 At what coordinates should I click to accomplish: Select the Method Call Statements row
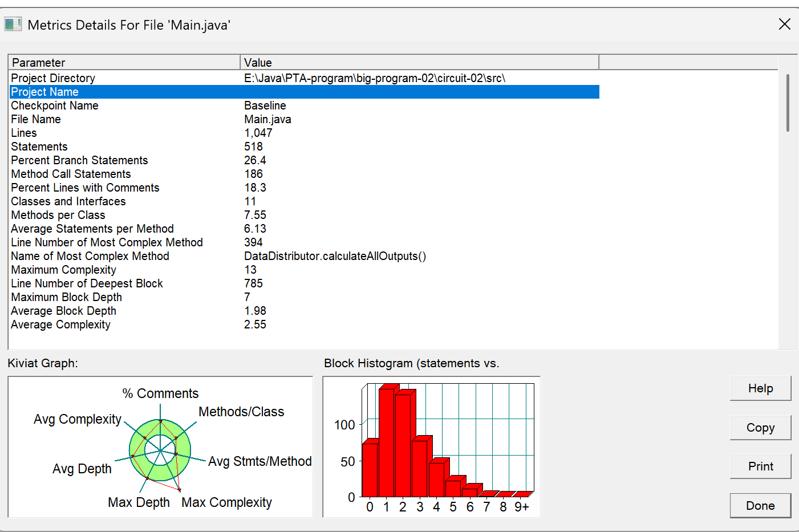point(305,174)
